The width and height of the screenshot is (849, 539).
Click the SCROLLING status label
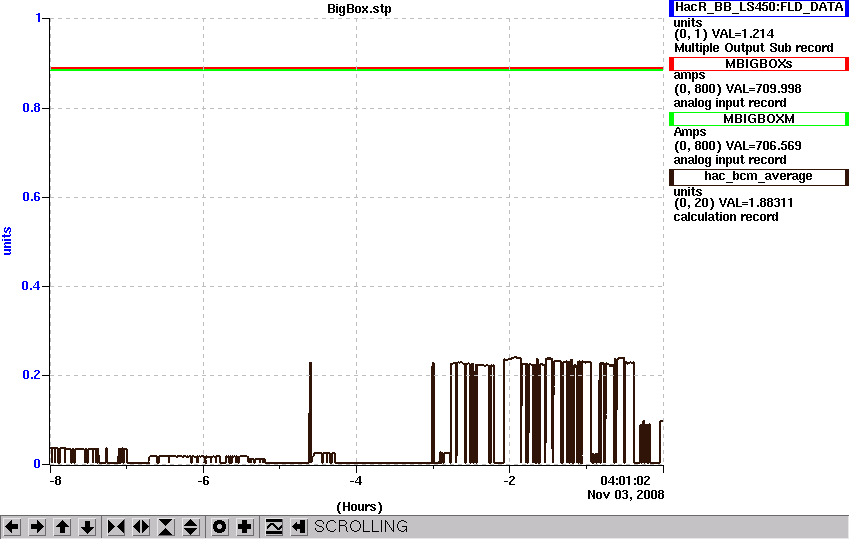click(x=361, y=527)
